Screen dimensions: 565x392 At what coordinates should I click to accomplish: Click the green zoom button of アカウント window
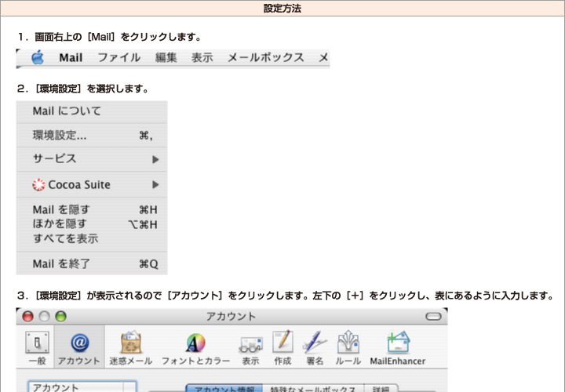[60, 317]
